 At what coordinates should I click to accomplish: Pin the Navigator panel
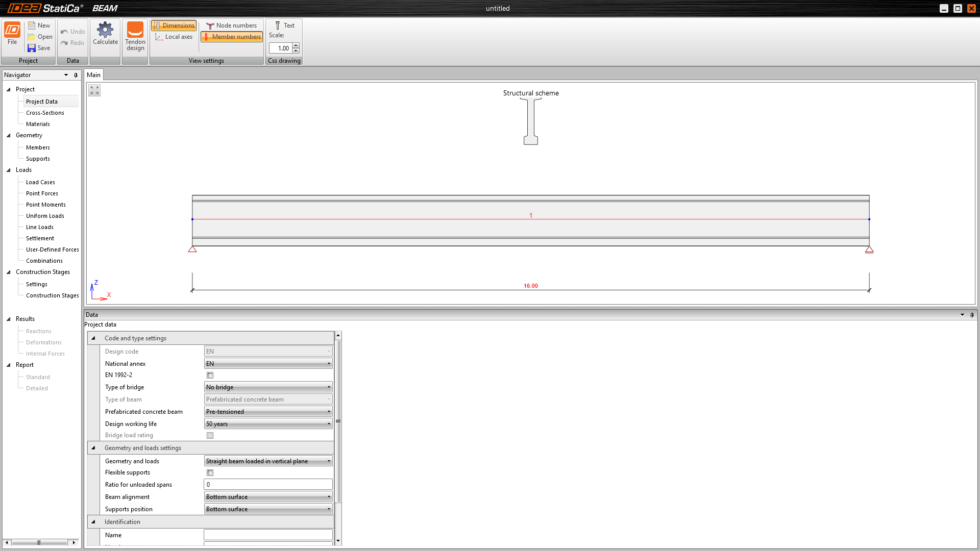[x=76, y=75]
